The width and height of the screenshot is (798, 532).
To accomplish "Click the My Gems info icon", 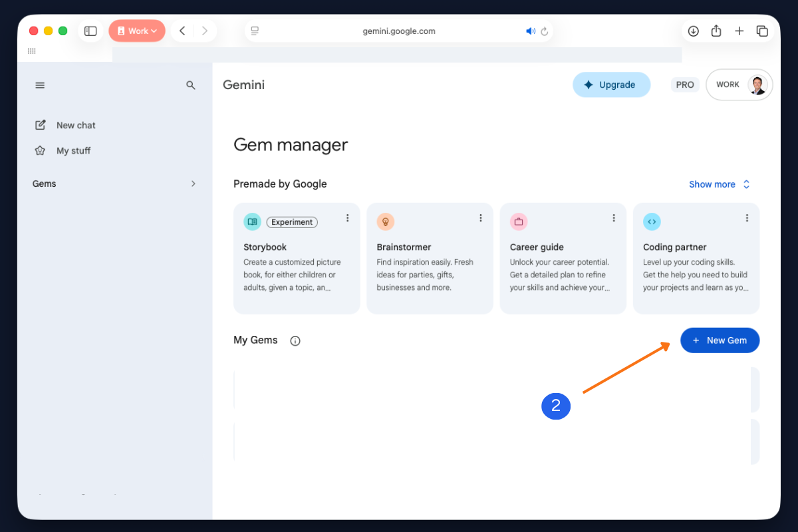I will [x=295, y=340].
